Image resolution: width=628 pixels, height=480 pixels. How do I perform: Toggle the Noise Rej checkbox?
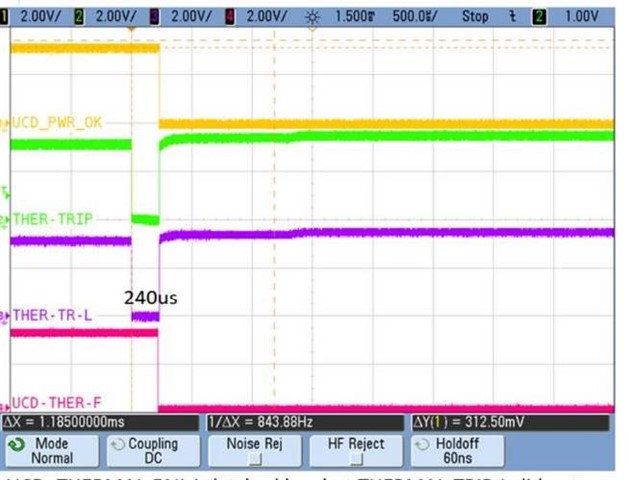tap(255, 458)
